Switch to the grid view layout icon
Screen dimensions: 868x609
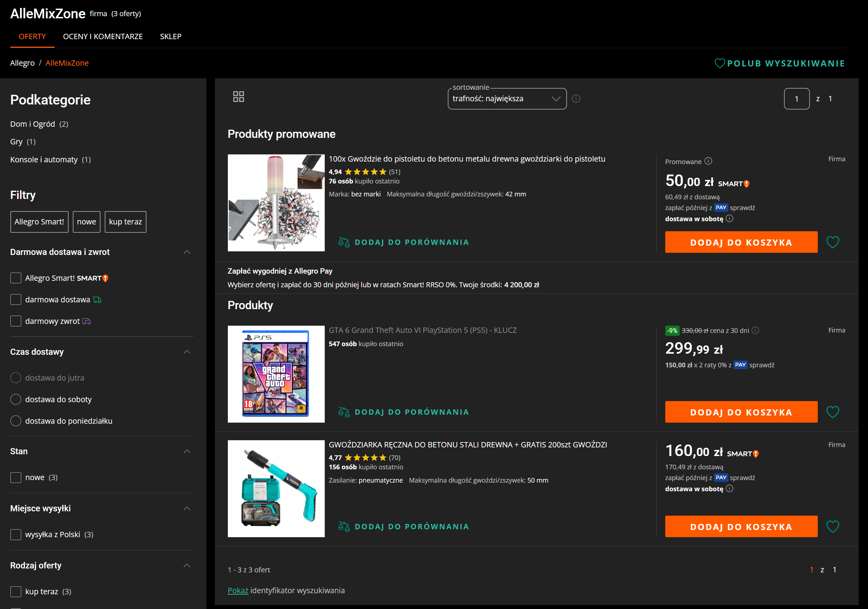point(239,97)
